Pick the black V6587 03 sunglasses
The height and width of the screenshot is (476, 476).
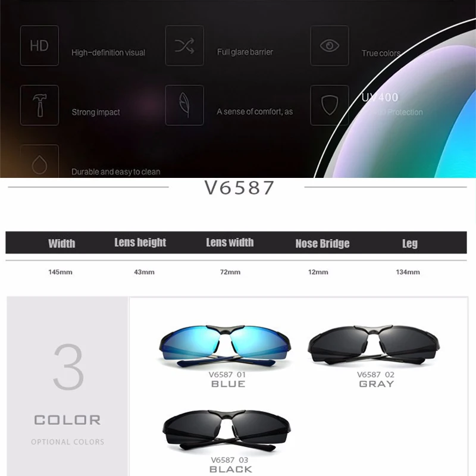pyautogui.click(x=227, y=430)
